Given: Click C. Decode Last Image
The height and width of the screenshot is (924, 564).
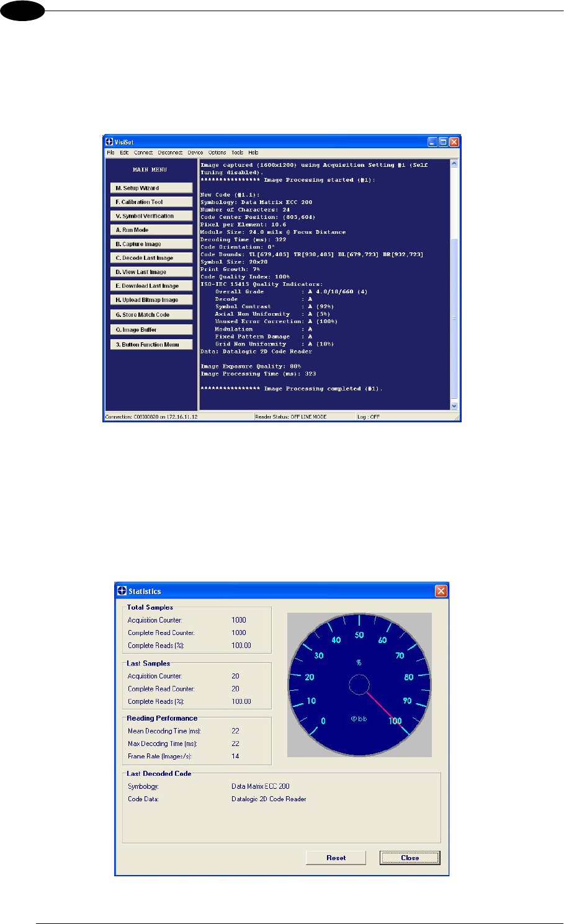Looking at the screenshot, I should (151, 258).
